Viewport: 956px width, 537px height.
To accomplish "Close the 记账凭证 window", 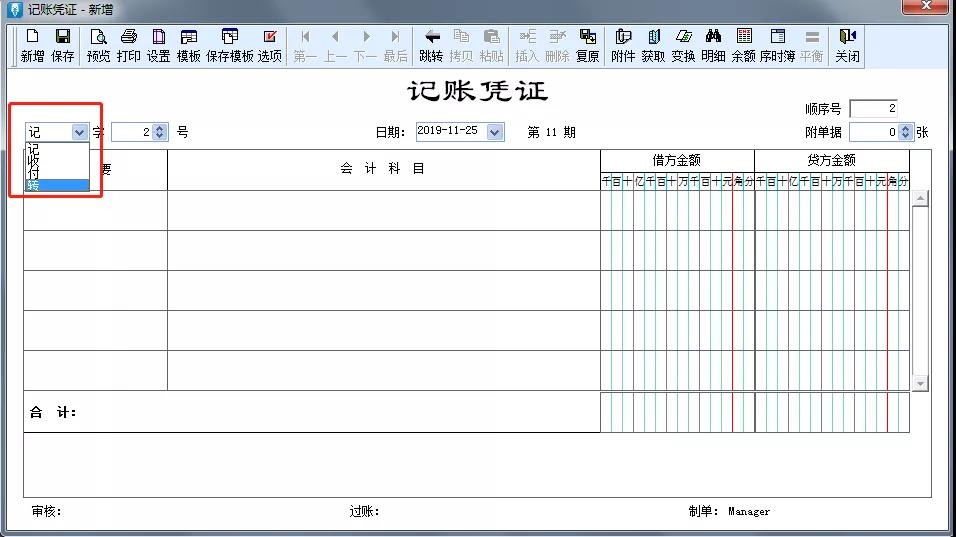I will 926,5.
